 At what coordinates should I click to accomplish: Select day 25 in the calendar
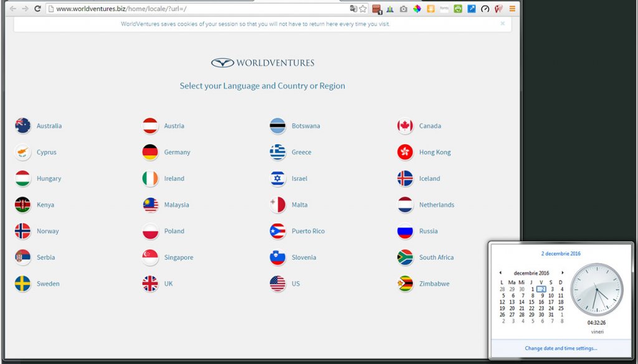click(561, 309)
